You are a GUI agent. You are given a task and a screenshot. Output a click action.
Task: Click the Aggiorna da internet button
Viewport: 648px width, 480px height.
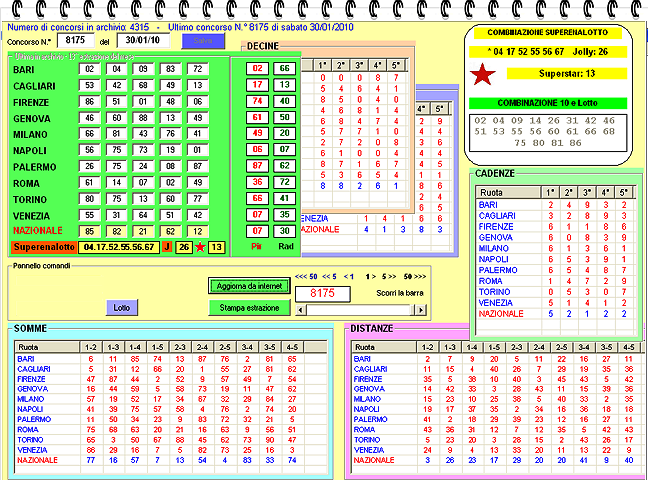249,286
